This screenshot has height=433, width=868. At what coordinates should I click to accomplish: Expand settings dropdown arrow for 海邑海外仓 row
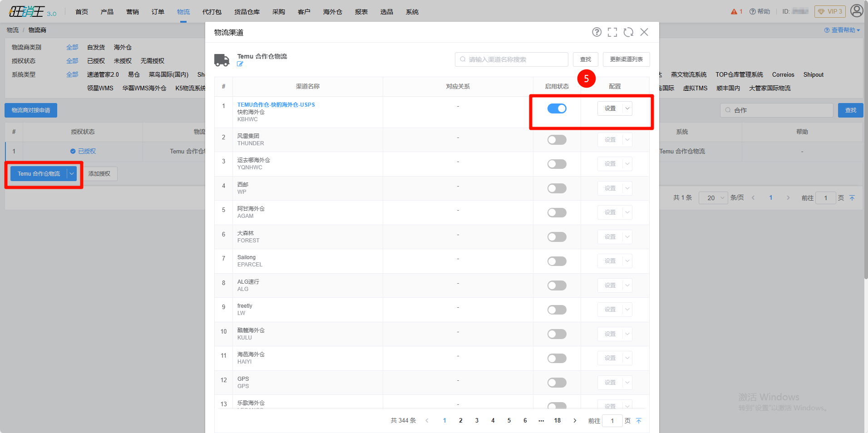click(x=627, y=358)
